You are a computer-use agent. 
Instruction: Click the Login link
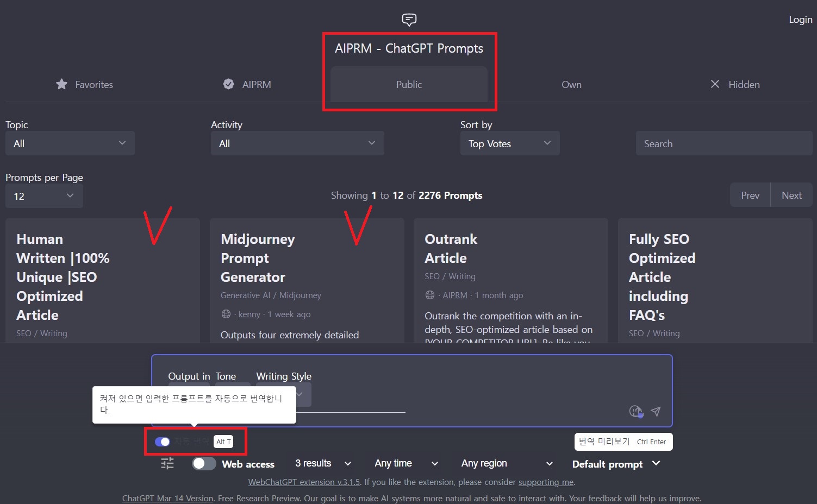tap(800, 20)
